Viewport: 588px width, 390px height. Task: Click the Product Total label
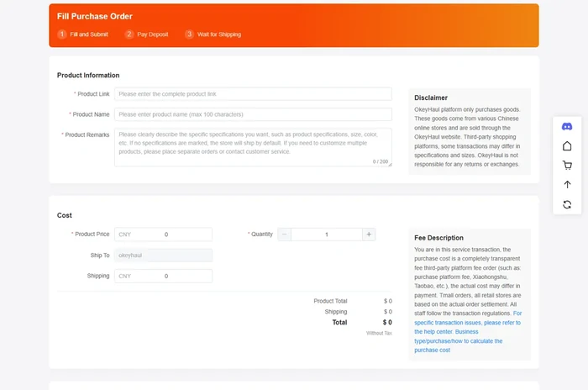click(330, 301)
